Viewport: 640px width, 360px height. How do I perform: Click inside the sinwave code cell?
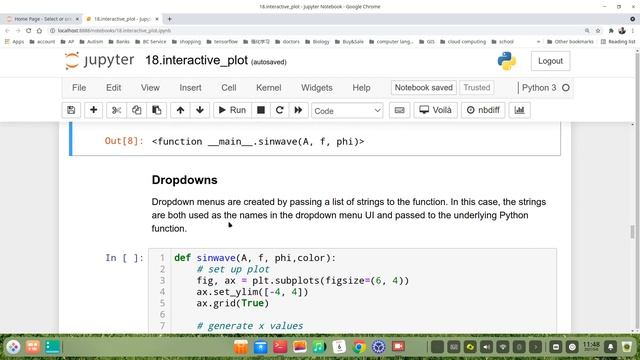(x=352, y=291)
